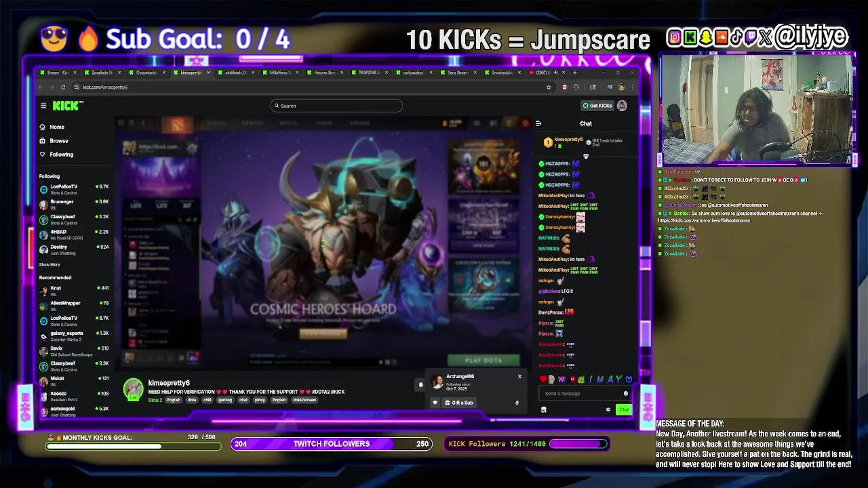
Task: Open the Dota 2 category link
Action: [x=155, y=400]
